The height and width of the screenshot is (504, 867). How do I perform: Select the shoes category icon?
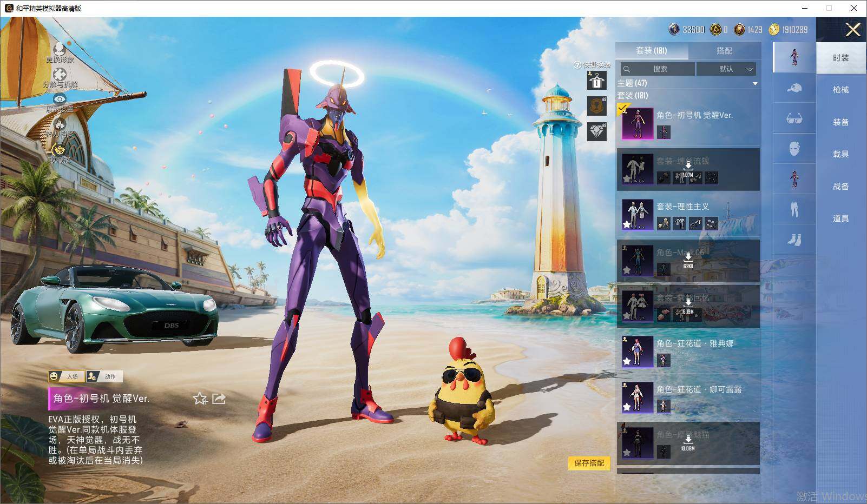click(x=794, y=240)
